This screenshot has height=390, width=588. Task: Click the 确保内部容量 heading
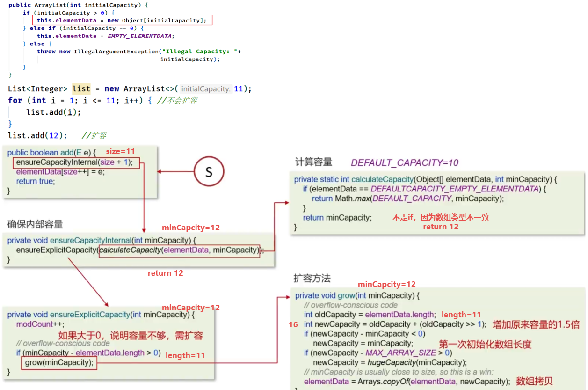point(35,224)
